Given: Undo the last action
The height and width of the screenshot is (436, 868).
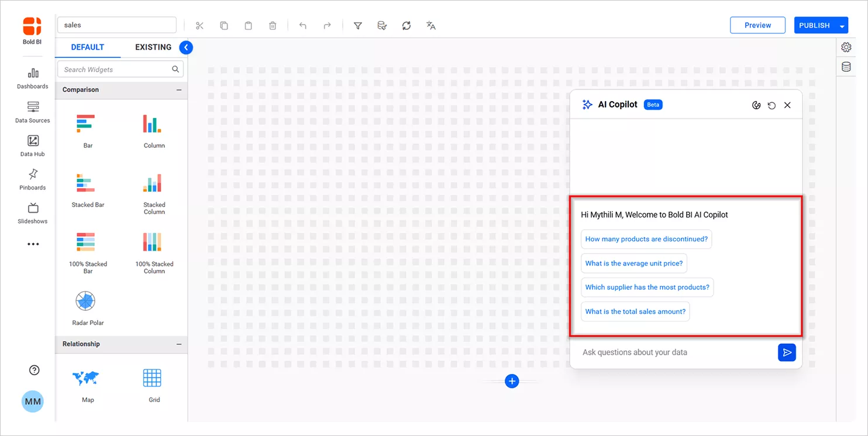Looking at the screenshot, I should [303, 25].
